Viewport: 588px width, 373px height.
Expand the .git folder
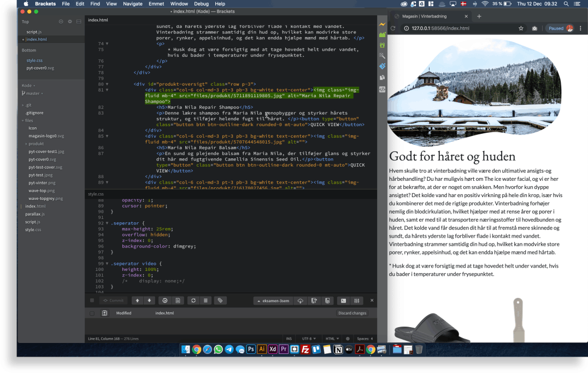27,105
